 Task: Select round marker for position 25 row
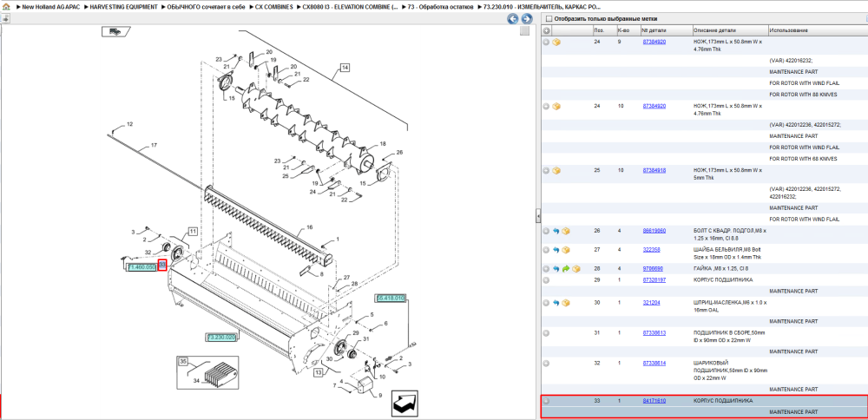546,170
